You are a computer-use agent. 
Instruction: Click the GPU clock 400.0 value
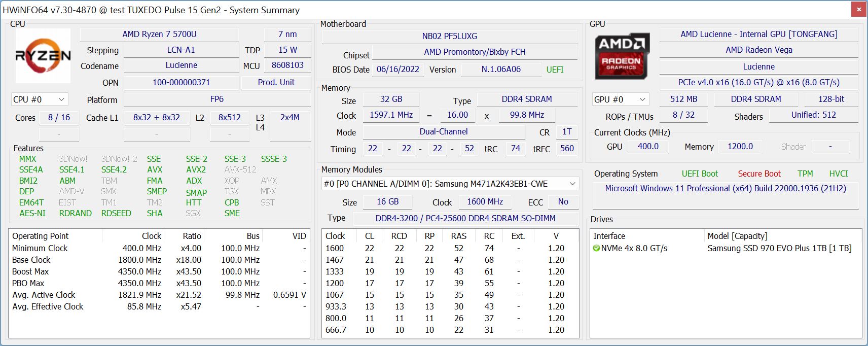click(648, 147)
